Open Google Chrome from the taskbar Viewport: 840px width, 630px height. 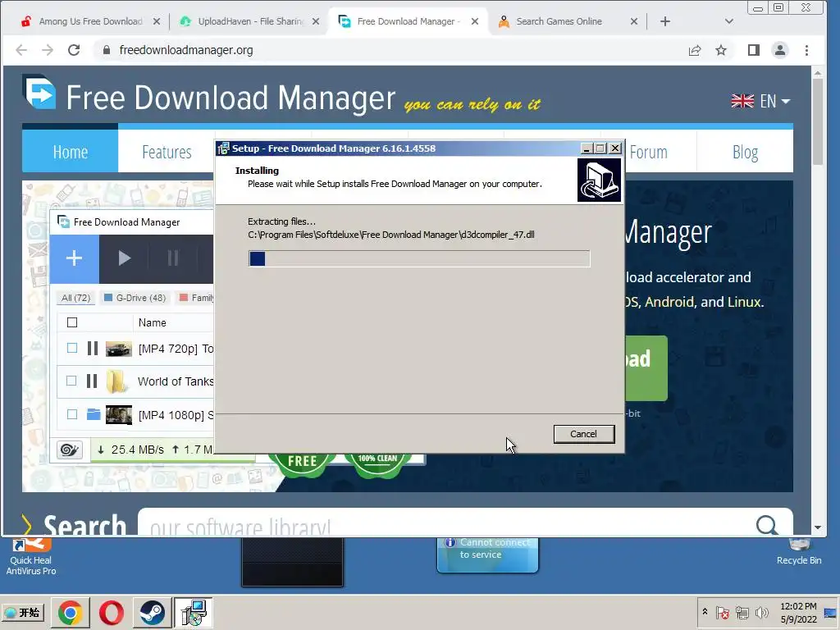[x=71, y=612]
